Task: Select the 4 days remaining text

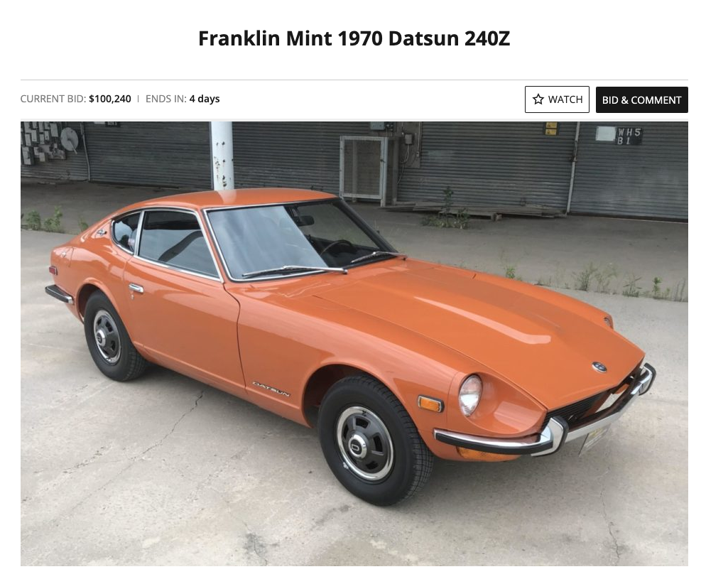Action: tap(205, 99)
